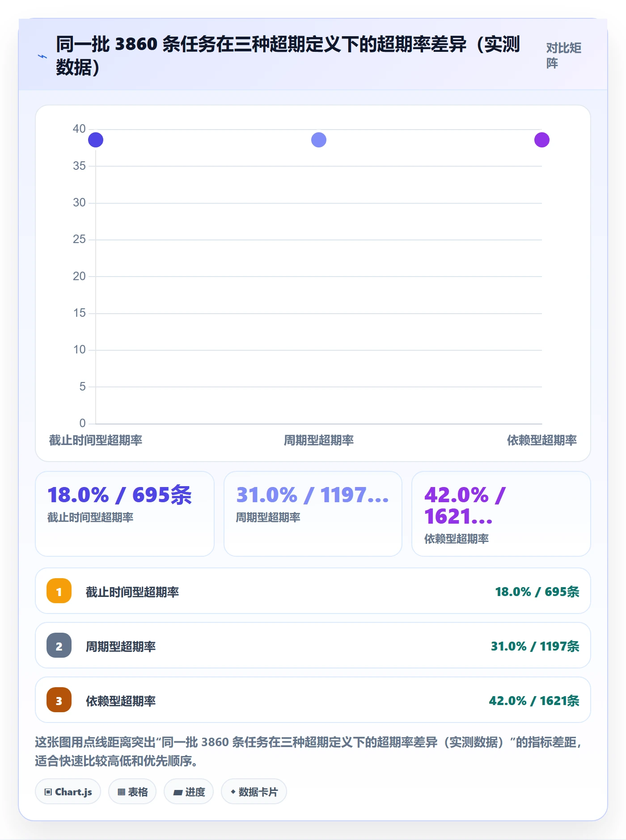Click the Chart.js tag chip
The height and width of the screenshot is (840, 626).
pyautogui.click(x=68, y=792)
